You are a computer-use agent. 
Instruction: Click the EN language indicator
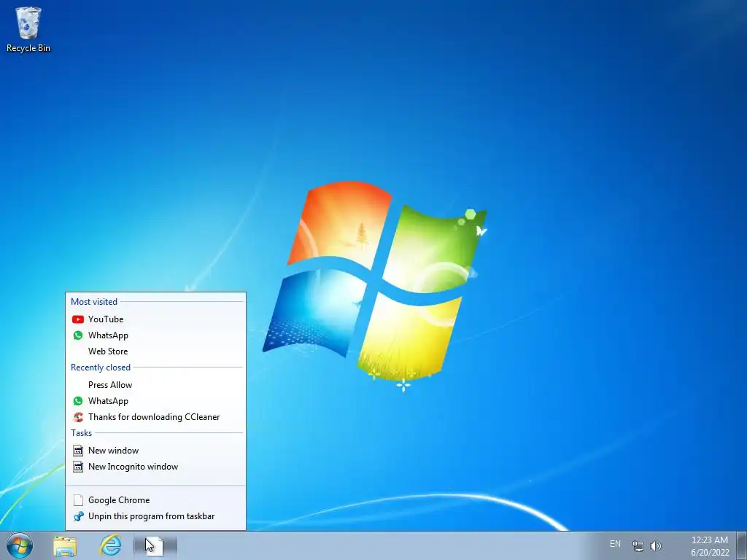tap(615, 544)
